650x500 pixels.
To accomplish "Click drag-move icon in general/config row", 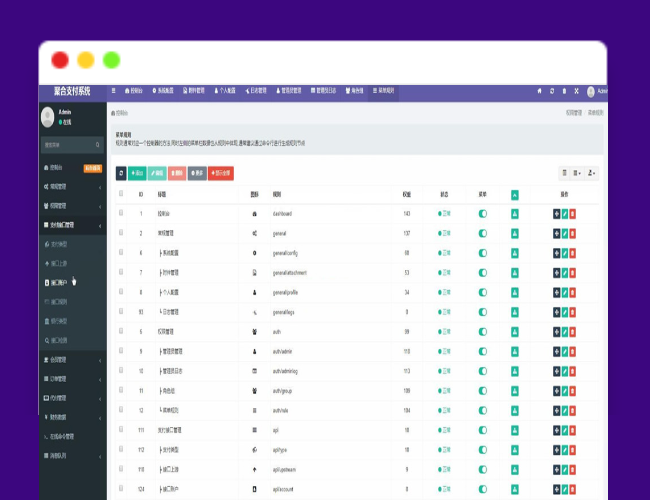I will coord(556,253).
